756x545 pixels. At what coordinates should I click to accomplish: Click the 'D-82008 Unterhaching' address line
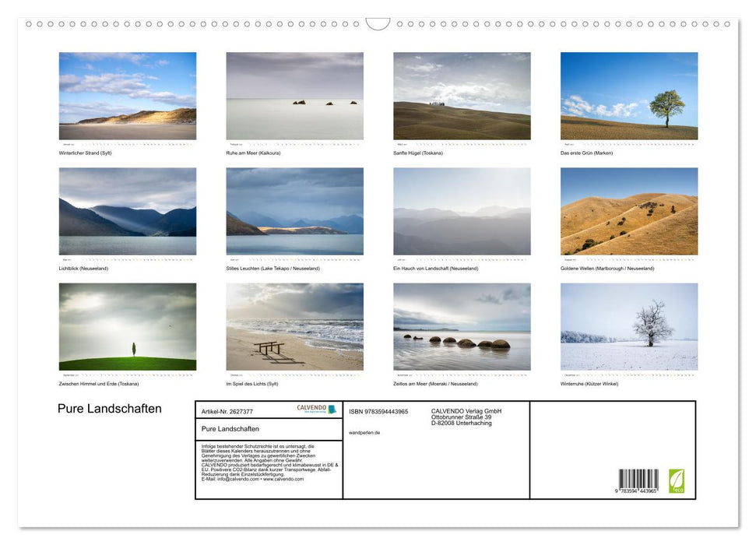[462, 423]
